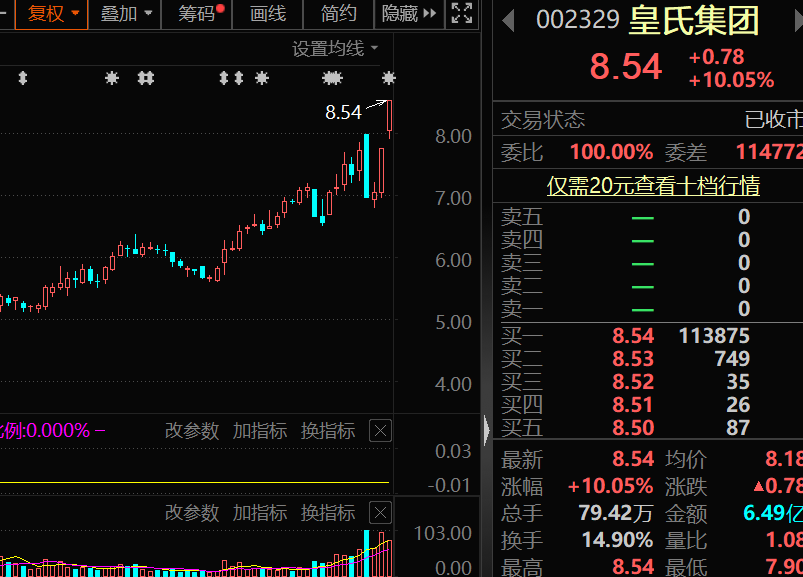Select the 画线 drawing tool
The height and width of the screenshot is (577, 803).
pyautogui.click(x=267, y=13)
